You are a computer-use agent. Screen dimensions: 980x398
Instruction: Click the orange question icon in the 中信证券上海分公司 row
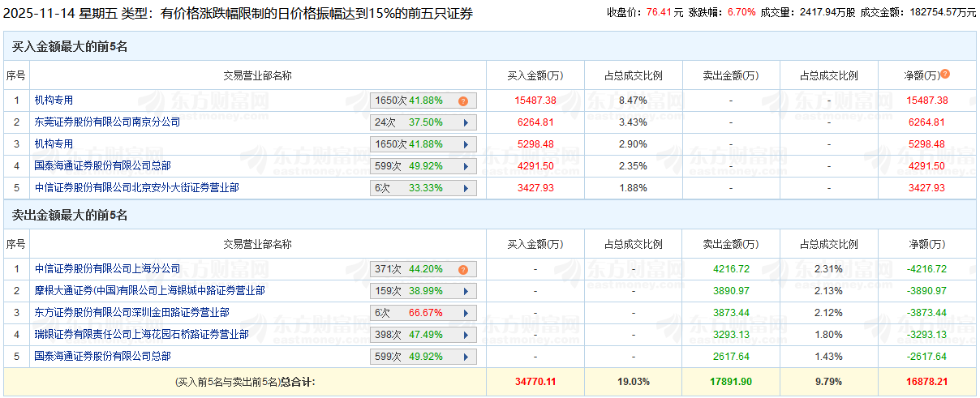463,269
